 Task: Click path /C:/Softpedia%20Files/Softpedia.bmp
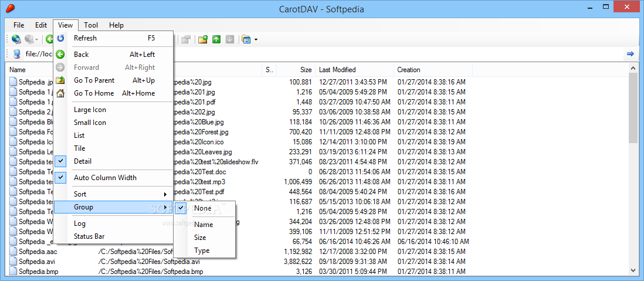click(x=151, y=271)
